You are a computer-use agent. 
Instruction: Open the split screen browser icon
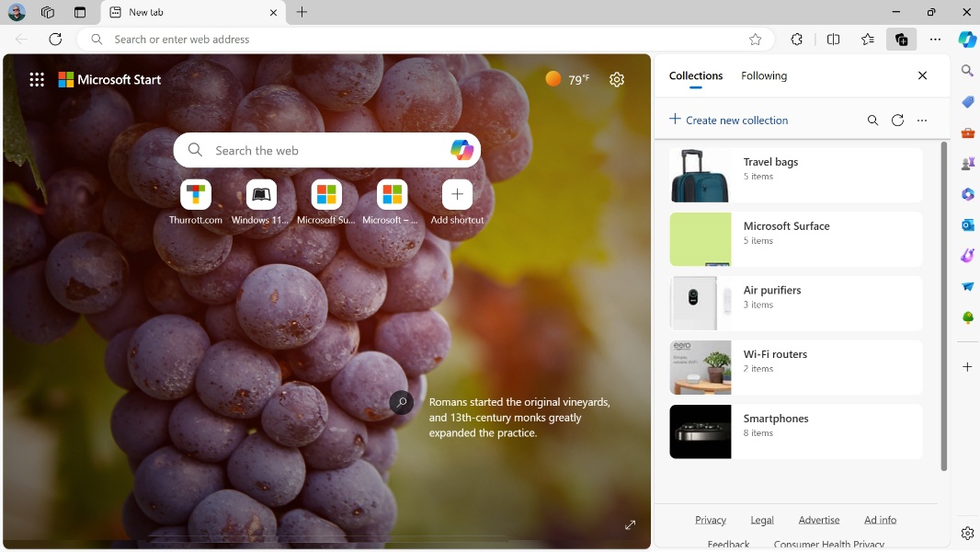tap(833, 40)
